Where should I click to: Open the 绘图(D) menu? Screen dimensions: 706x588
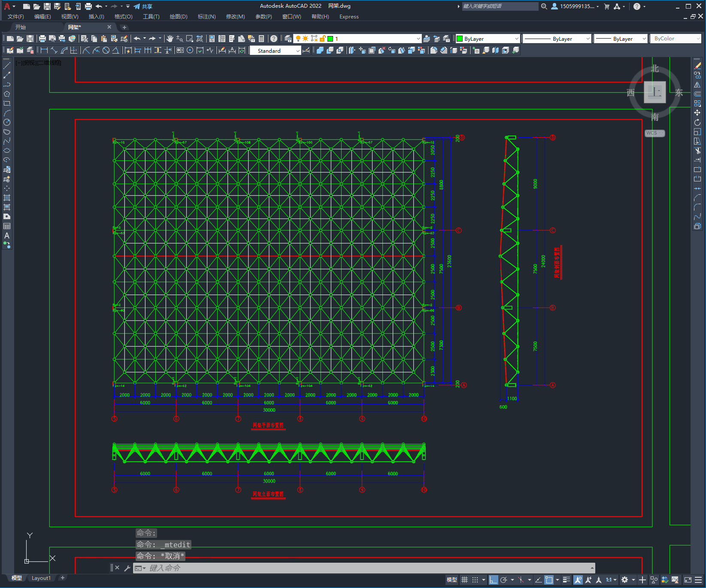pyautogui.click(x=179, y=17)
